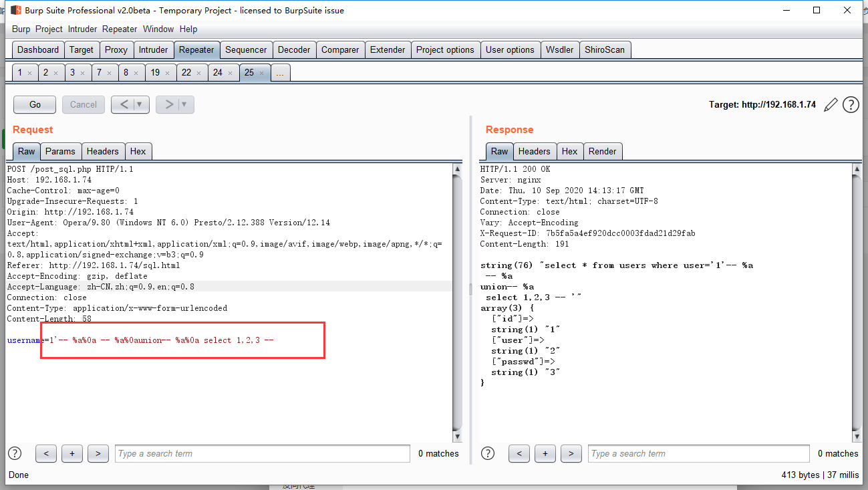Open the Help menu
868x490 pixels.
click(188, 29)
